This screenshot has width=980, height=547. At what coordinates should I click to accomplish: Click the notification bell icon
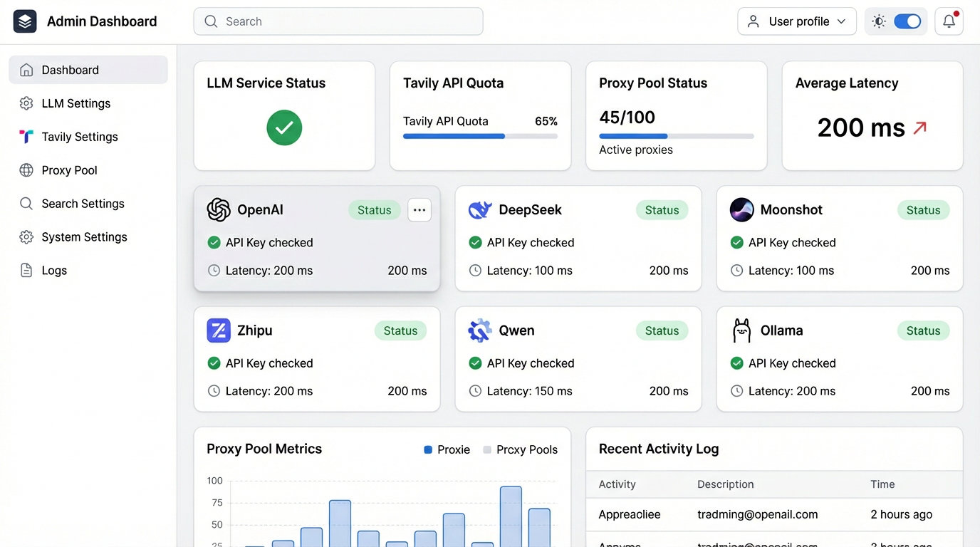(949, 21)
